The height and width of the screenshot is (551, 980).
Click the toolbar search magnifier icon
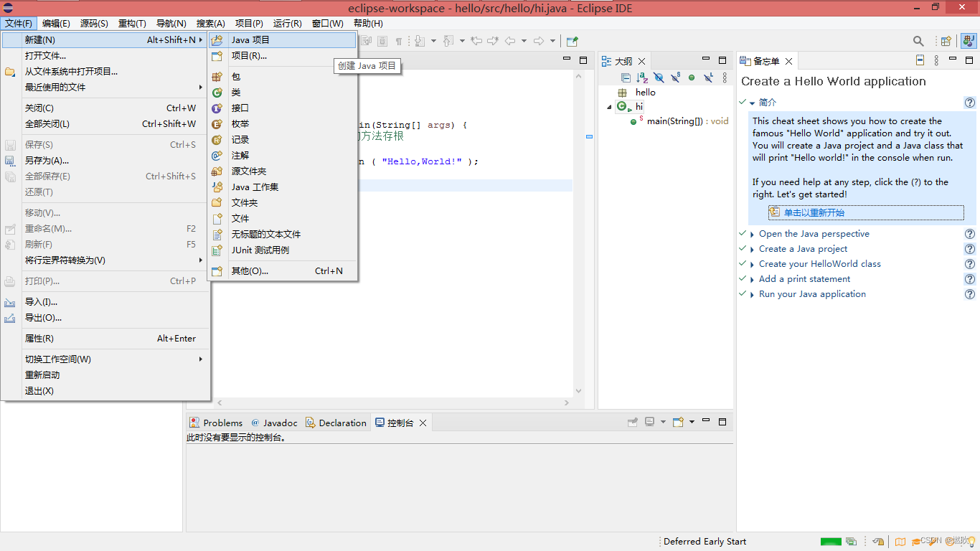coord(918,42)
